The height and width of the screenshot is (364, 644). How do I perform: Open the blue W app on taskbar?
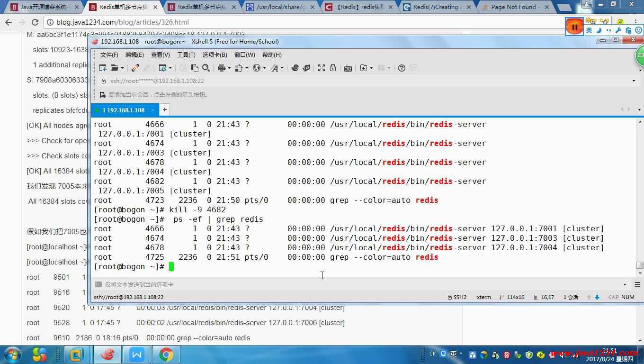(137, 355)
